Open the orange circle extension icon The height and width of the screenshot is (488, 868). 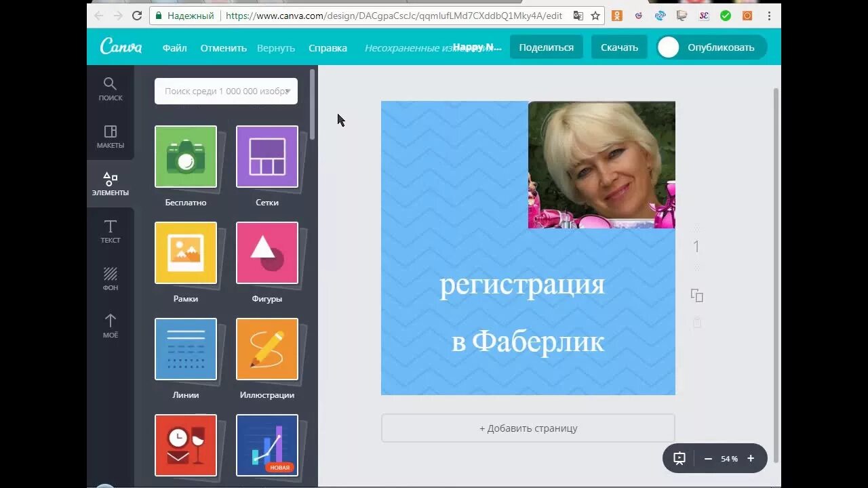(x=747, y=15)
